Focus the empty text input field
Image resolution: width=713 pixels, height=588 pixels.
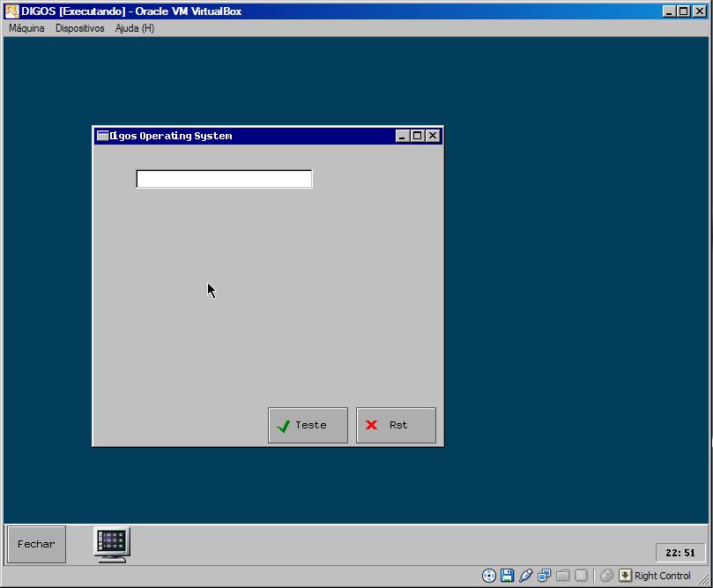point(224,179)
